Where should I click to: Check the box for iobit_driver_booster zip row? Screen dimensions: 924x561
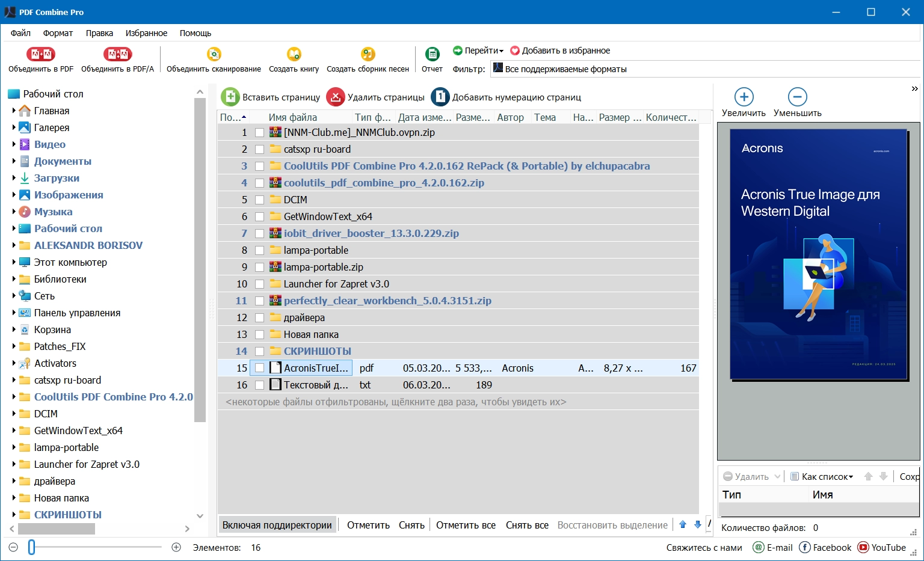[259, 233]
